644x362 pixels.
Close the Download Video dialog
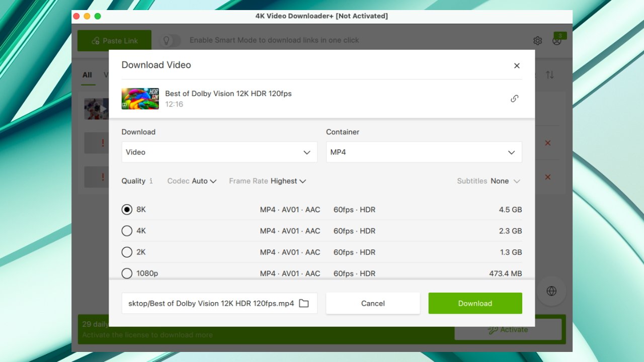point(517,66)
